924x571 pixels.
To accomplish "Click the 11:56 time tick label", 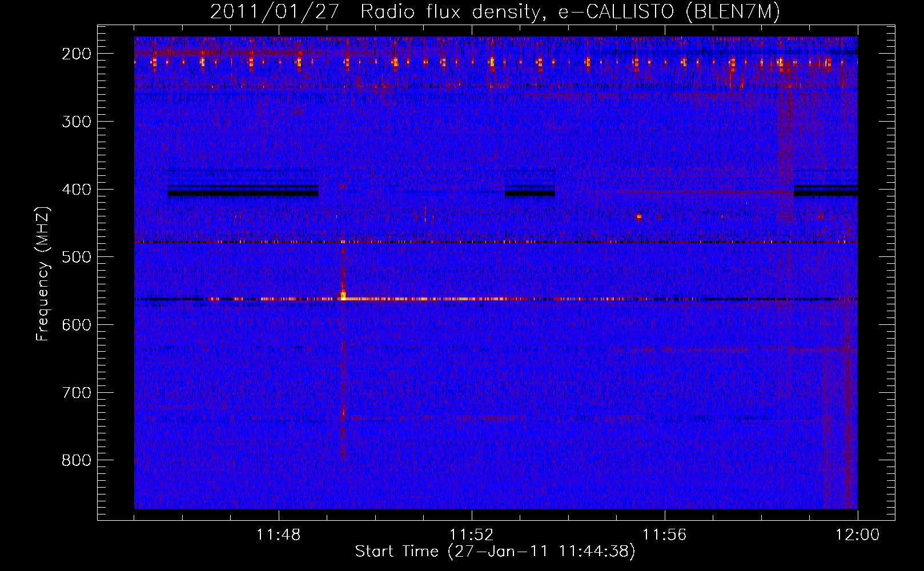I will coord(665,535).
